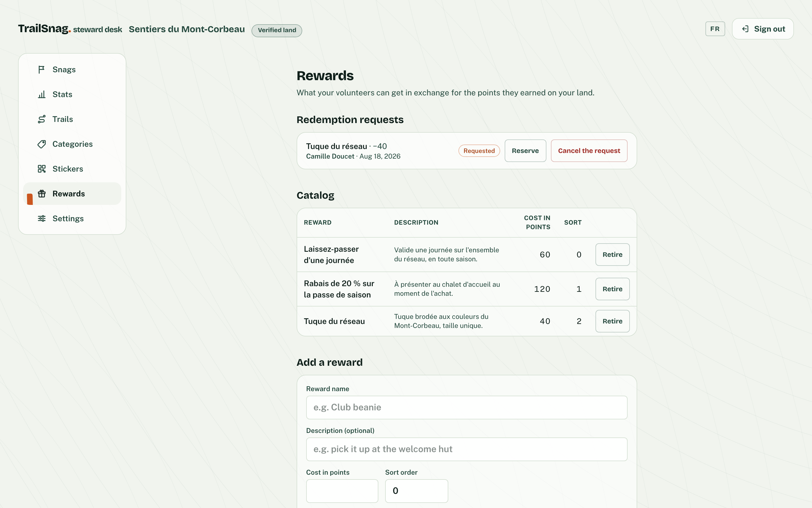Click the Settings sliders icon

(x=41, y=218)
